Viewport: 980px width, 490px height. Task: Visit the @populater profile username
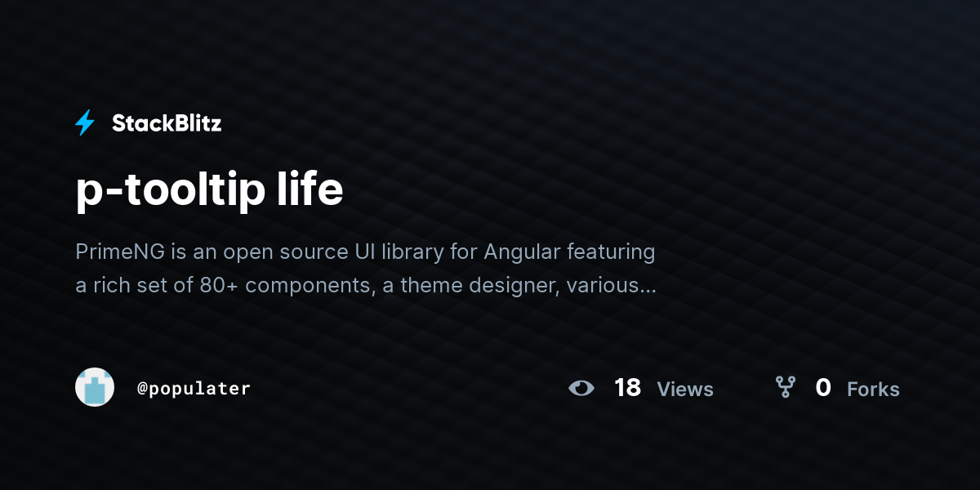194,388
